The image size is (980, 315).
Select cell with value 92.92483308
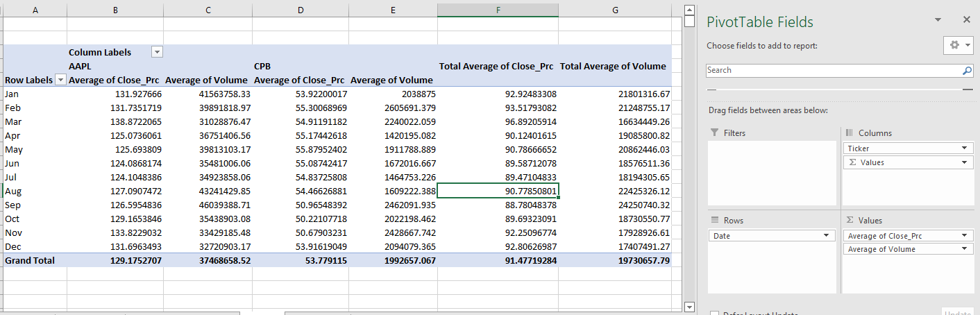tap(498, 94)
